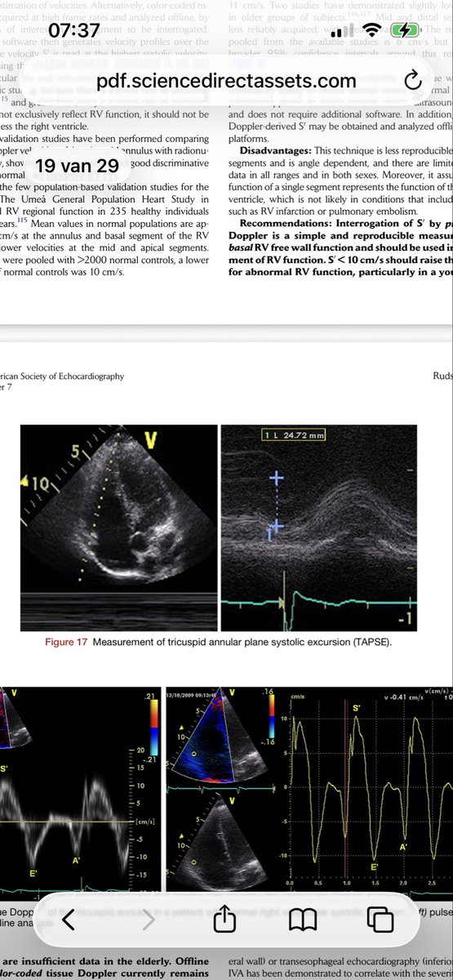Open the Bookmarks book icon
453x980 pixels.
click(303, 920)
